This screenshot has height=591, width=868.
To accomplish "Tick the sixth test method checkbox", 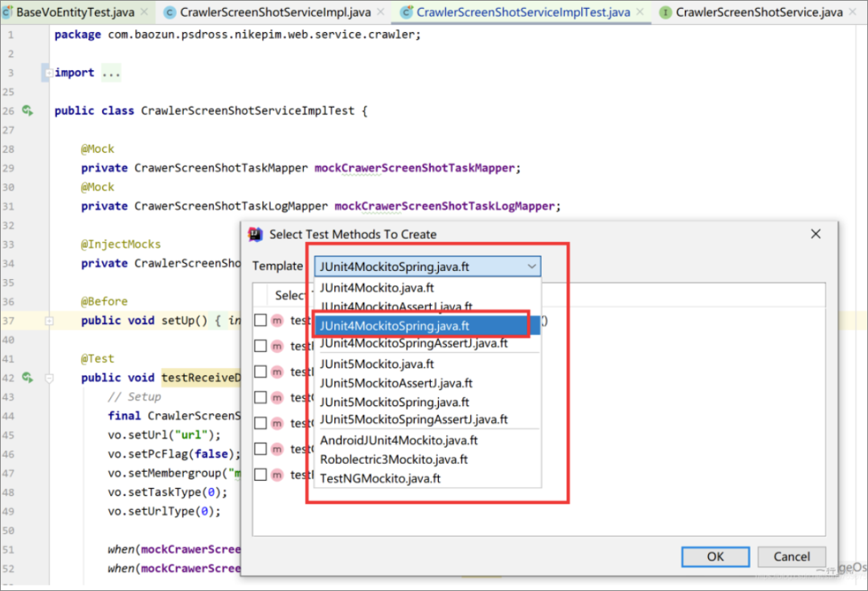I will (260, 449).
